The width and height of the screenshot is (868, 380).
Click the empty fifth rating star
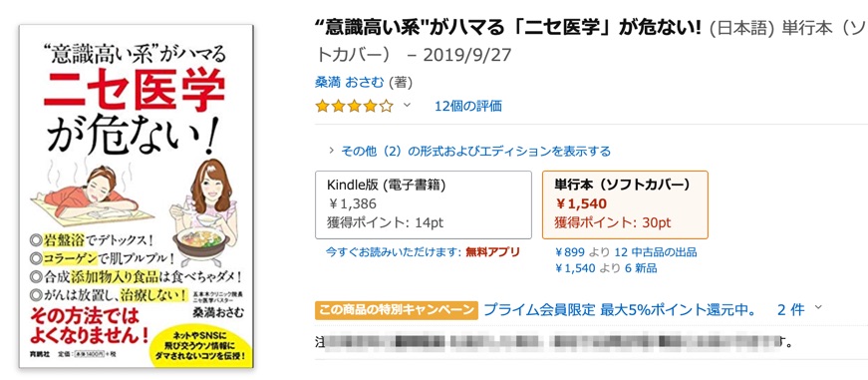[x=387, y=106]
